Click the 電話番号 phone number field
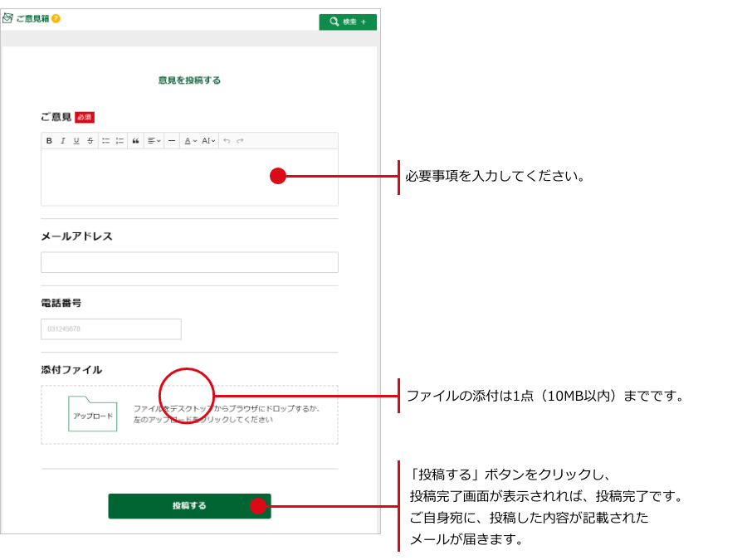The image size is (747, 560). pos(110,329)
